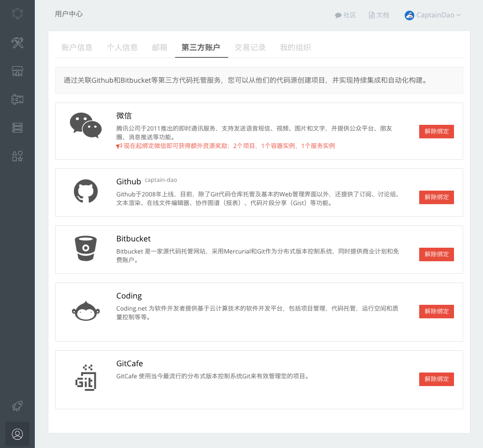Open the 文档 docs link
Image resolution: width=483 pixels, height=448 pixels.
379,15
